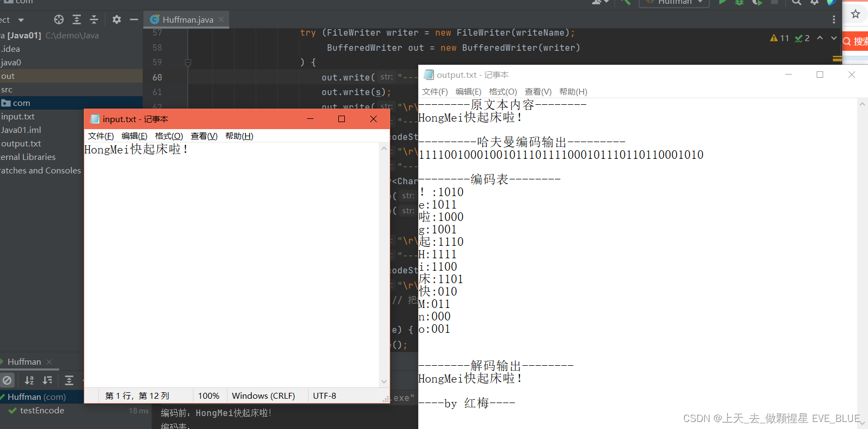Image resolution: width=868 pixels, height=429 pixels.
Task: Open 格式(O) menu in output.txt Notepad
Action: [503, 92]
